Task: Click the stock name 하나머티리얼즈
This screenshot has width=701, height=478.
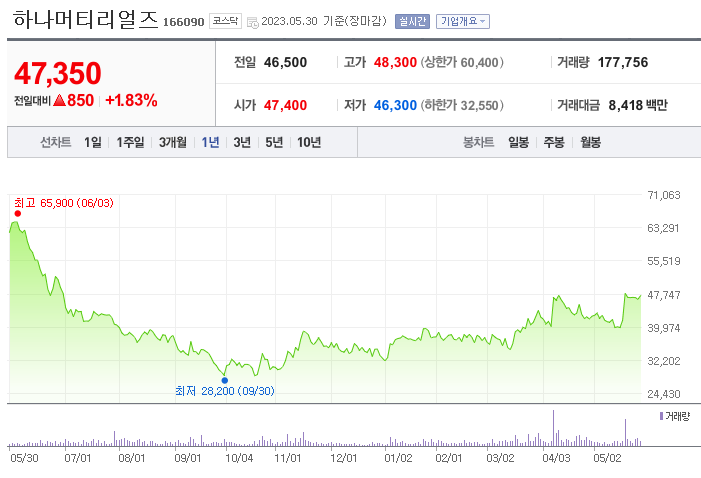Action: pyautogui.click(x=85, y=20)
